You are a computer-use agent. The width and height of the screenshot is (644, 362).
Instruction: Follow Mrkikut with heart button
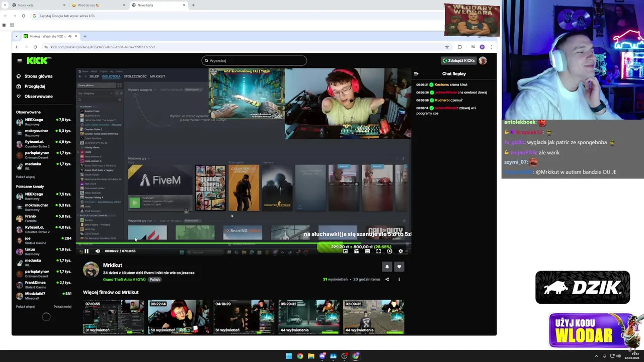(399, 266)
